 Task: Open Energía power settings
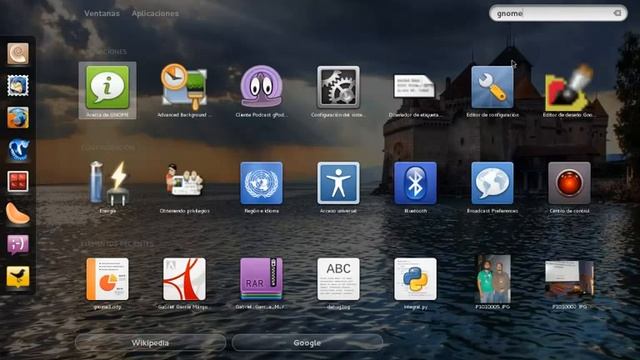107,187
